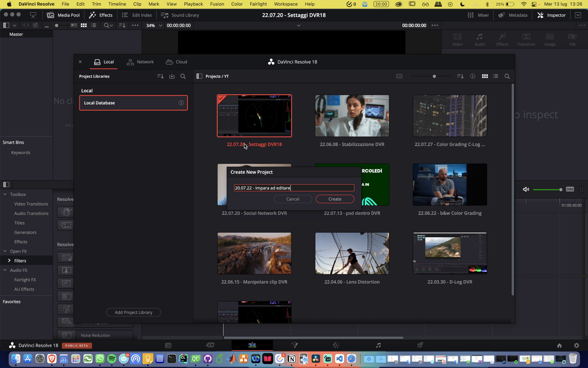
Task: Open Spotify from the Dock
Action: (112, 359)
